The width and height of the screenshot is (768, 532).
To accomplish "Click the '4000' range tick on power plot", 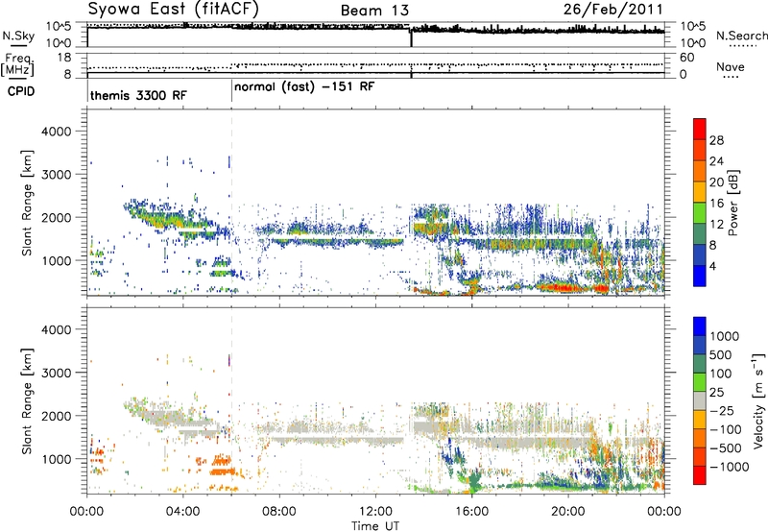I will (x=57, y=132).
